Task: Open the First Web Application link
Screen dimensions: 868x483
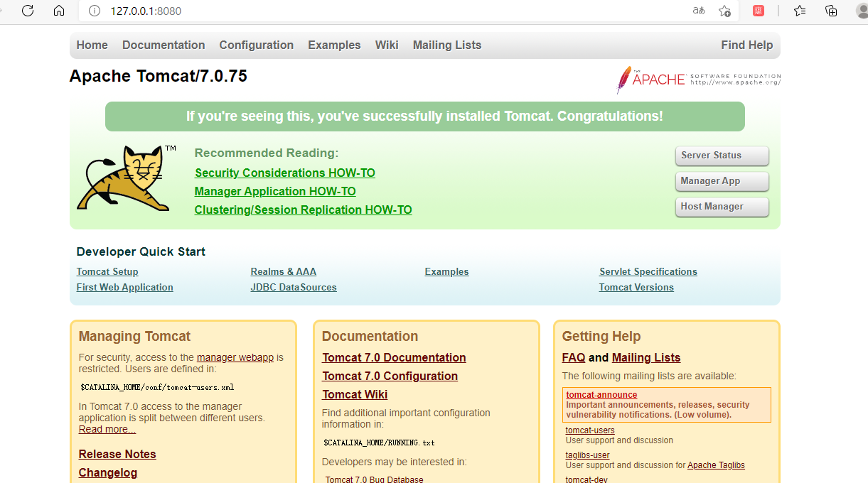Action: tap(125, 287)
